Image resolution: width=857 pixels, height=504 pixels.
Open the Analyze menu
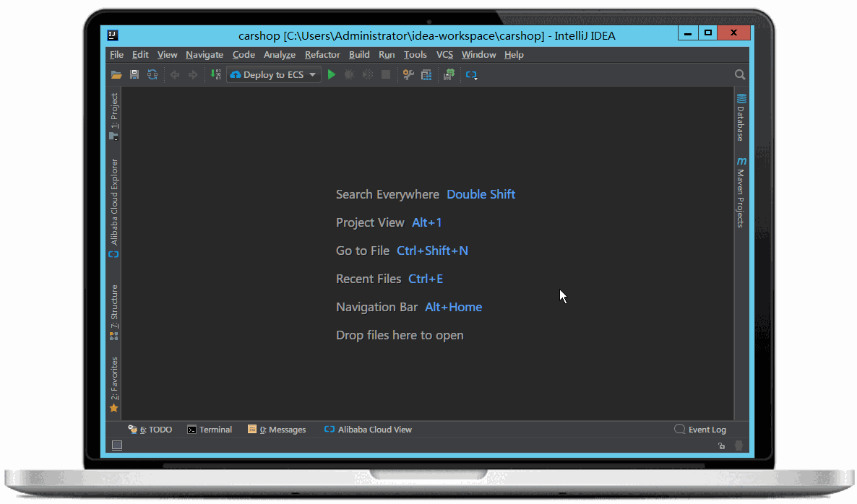tap(280, 55)
